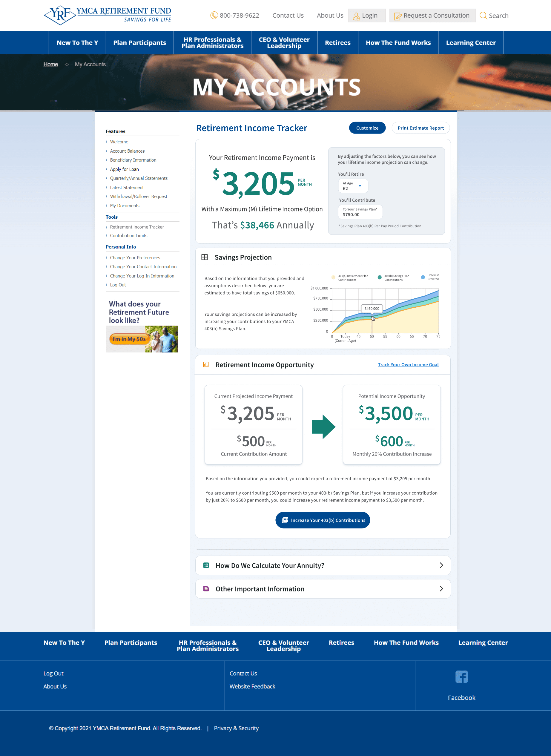
Task: Click the 403(b) Savings Plan legend dot
Action: point(380,277)
